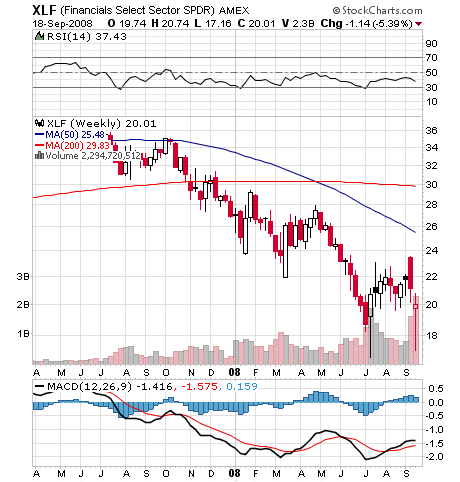Click the MACD -2.0 axis label
The height and width of the screenshot is (482, 460).
(434, 457)
